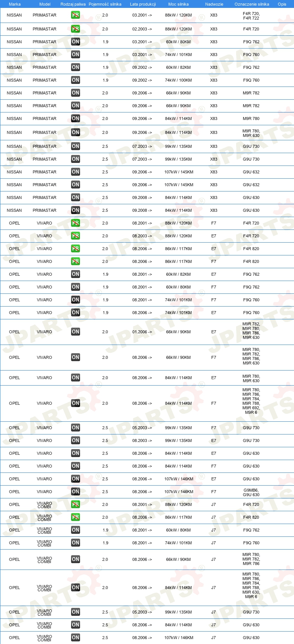Click petrol icon in Vivaro Combi F4R 720 row
Screen dimensions: 294x644
pos(76,504)
